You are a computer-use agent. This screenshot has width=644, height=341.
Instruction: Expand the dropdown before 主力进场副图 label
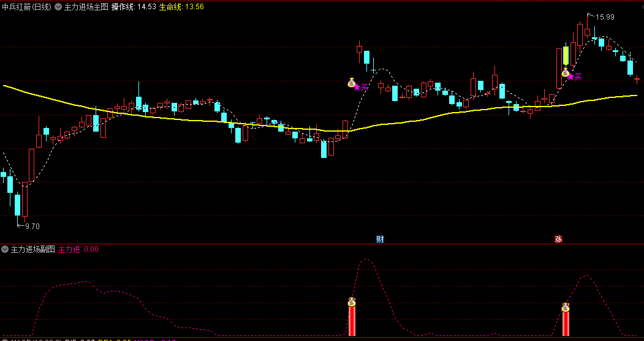click(x=5, y=249)
